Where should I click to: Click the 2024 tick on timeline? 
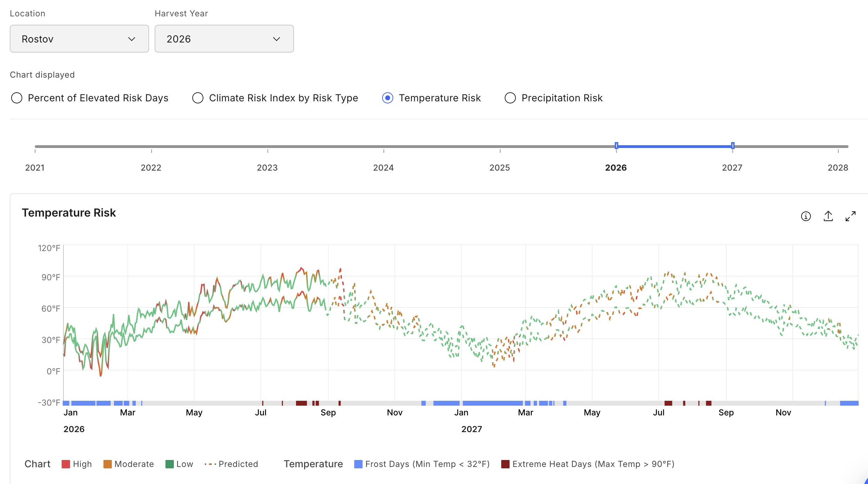[384, 151]
